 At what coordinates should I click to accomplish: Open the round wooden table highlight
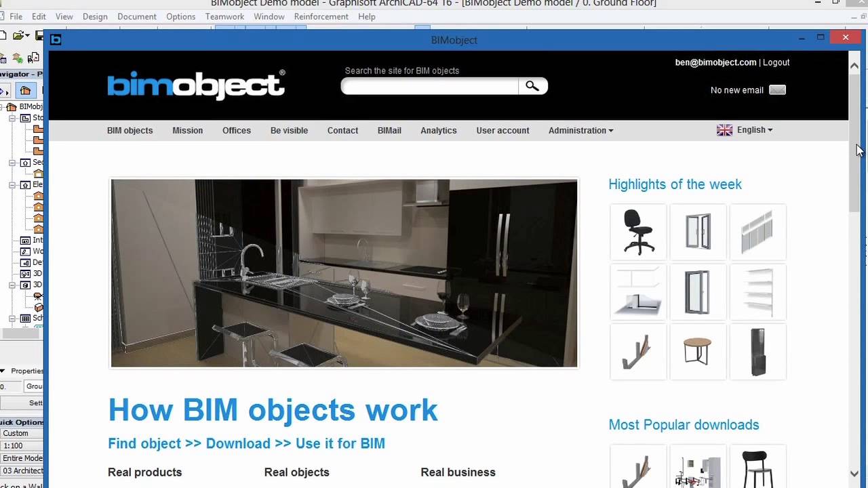tap(698, 351)
